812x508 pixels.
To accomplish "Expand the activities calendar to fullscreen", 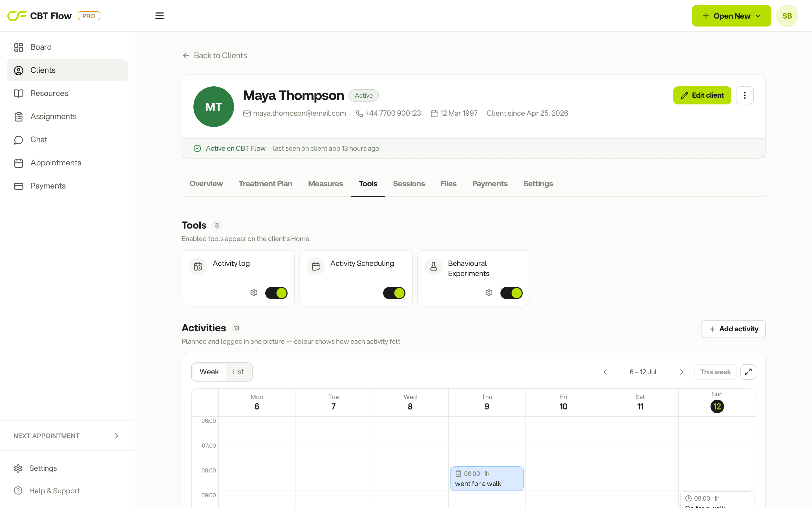I will (x=748, y=372).
